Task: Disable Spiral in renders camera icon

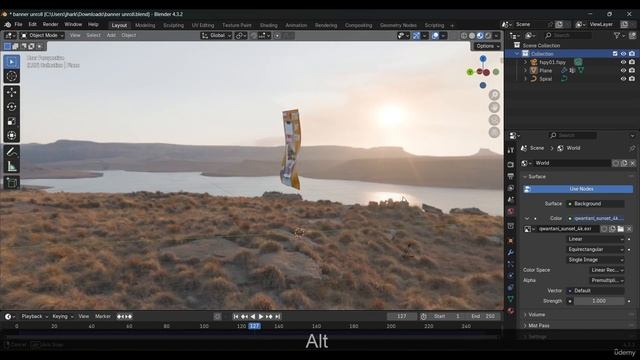Action: [632, 79]
